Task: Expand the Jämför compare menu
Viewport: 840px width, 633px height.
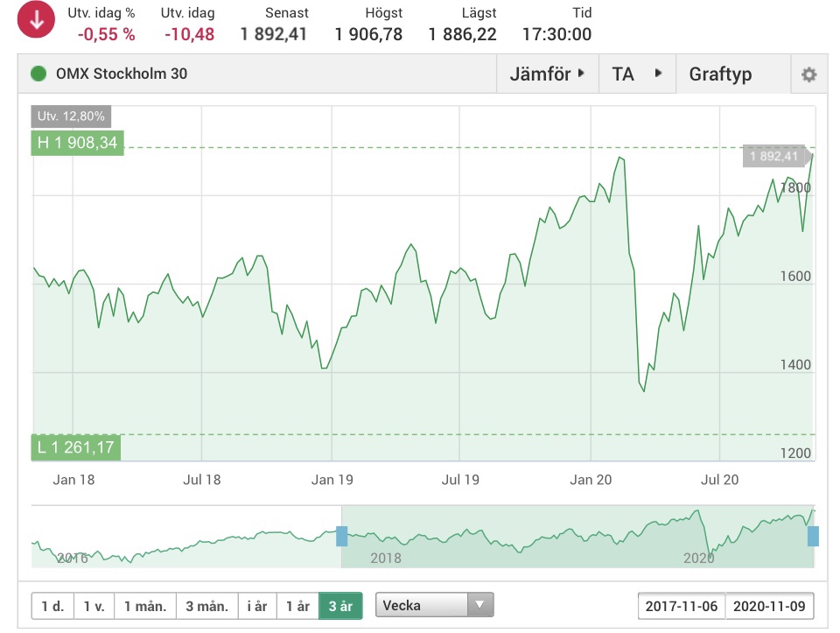Action: [x=547, y=74]
